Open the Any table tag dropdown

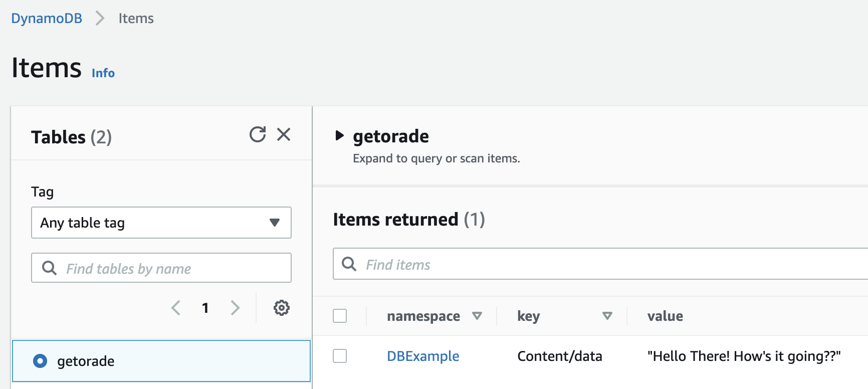[161, 223]
